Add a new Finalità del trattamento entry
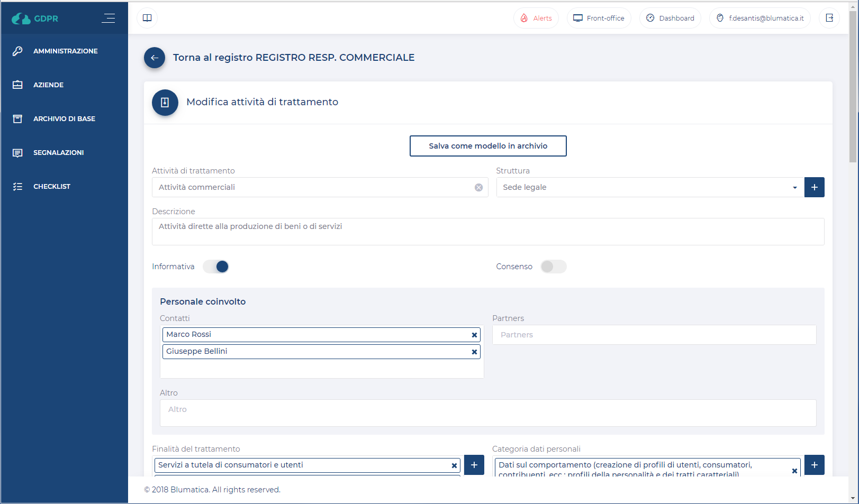 tap(474, 465)
